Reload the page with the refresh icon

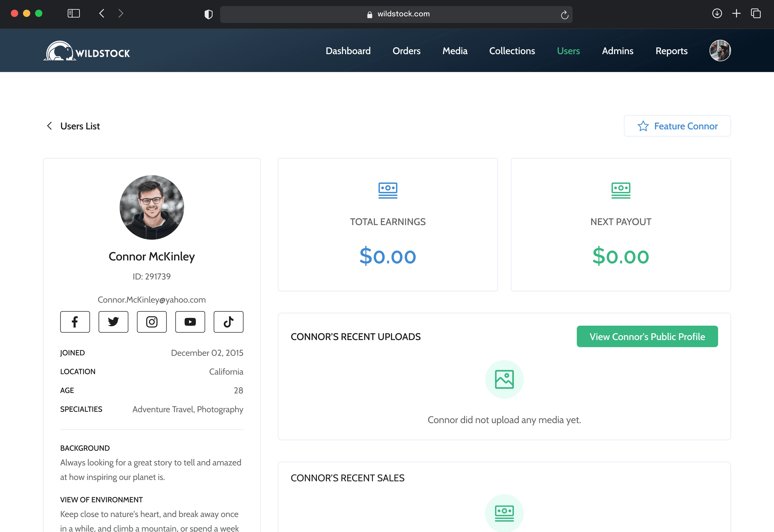pyautogui.click(x=564, y=14)
